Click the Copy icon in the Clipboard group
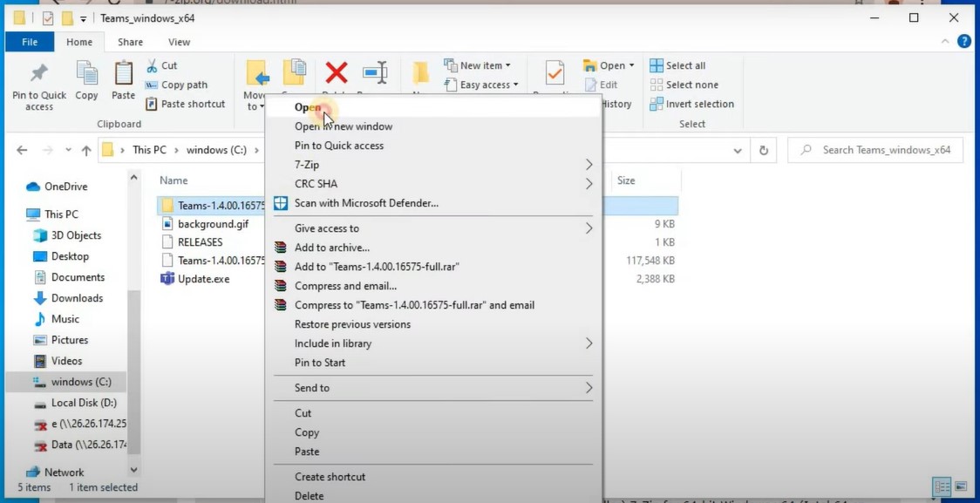The image size is (980, 503). (85, 74)
